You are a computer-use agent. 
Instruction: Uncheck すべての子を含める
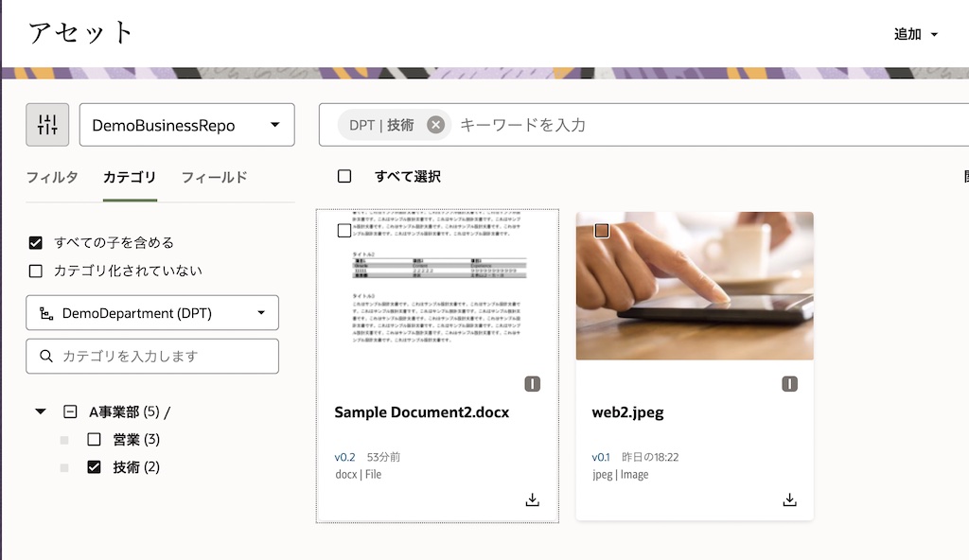pos(35,242)
